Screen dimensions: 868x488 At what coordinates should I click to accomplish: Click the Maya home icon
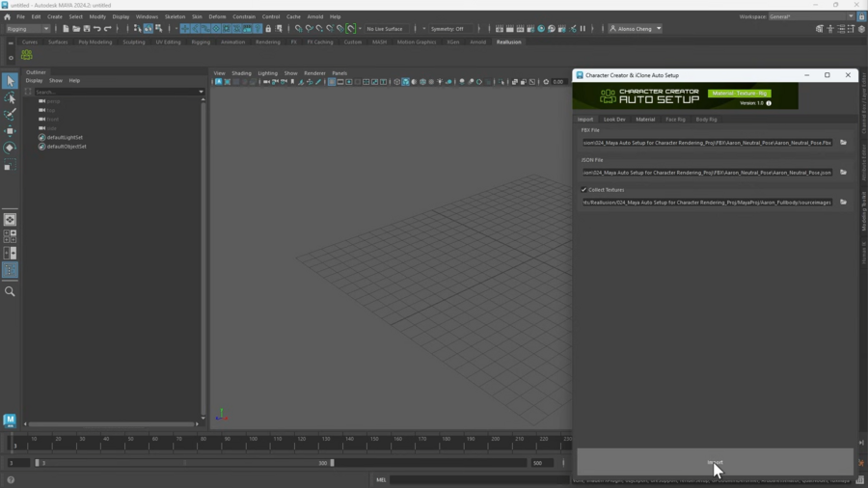pyautogui.click(x=7, y=16)
